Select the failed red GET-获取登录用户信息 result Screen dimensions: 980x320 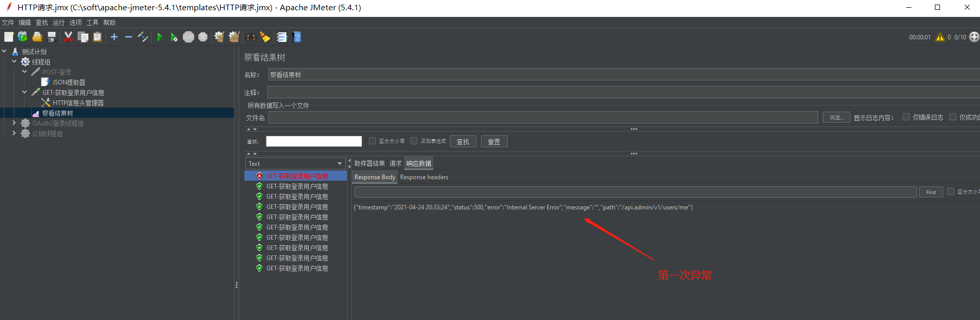[297, 176]
